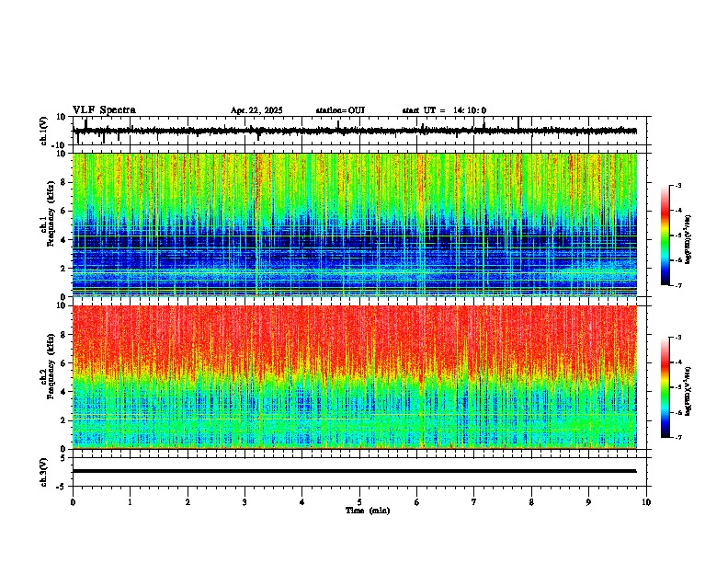
Task: Click time-axis tick label "2"
Action: tap(188, 502)
